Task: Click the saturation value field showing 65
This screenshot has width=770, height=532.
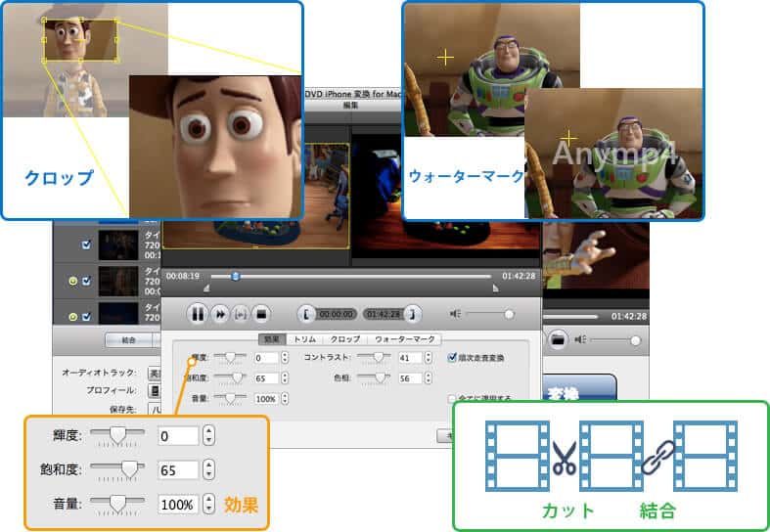Action: (x=266, y=378)
